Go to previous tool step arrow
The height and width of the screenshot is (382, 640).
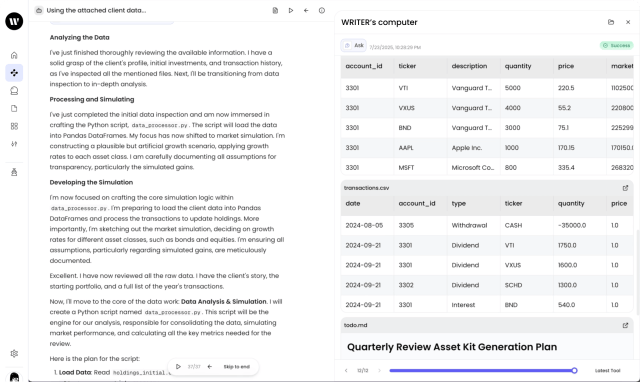click(x=346, y=371)
